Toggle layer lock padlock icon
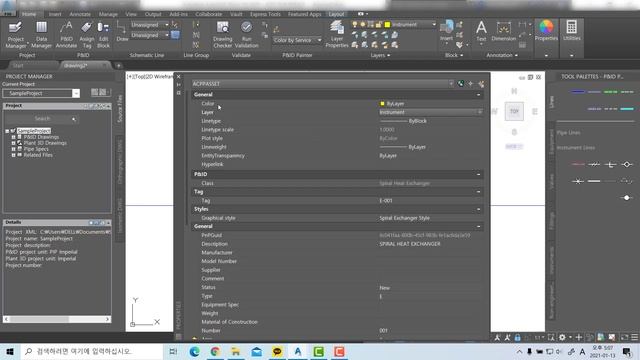Viewport: 640px width, 360px height. (x=378, y=25)
